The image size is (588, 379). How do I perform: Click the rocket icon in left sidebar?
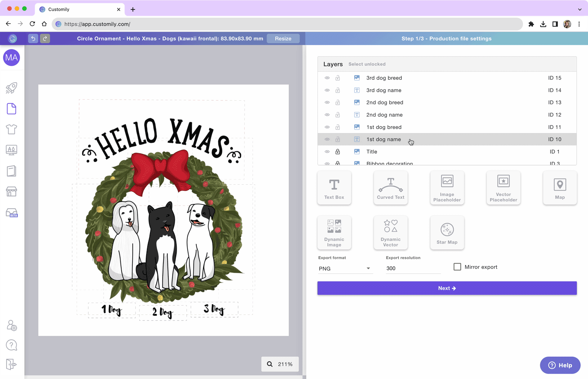tap(12, 88)
